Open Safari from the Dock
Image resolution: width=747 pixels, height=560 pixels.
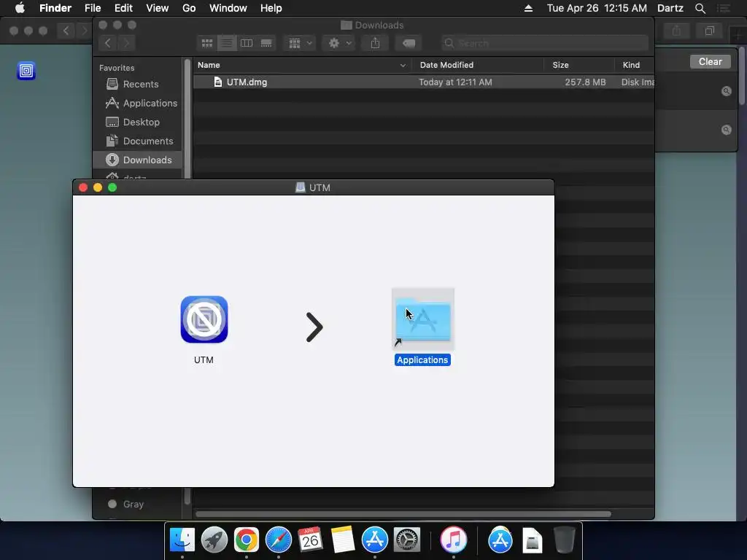[x=278, y=540]
